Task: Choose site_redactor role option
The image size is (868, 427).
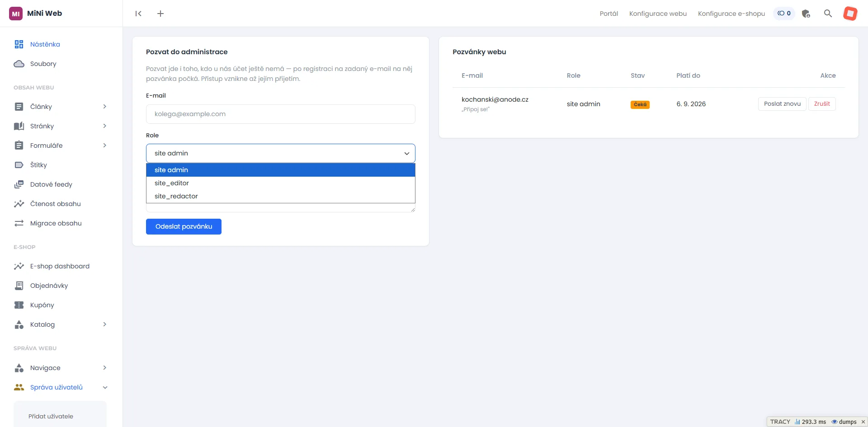Action: point(280,196)
